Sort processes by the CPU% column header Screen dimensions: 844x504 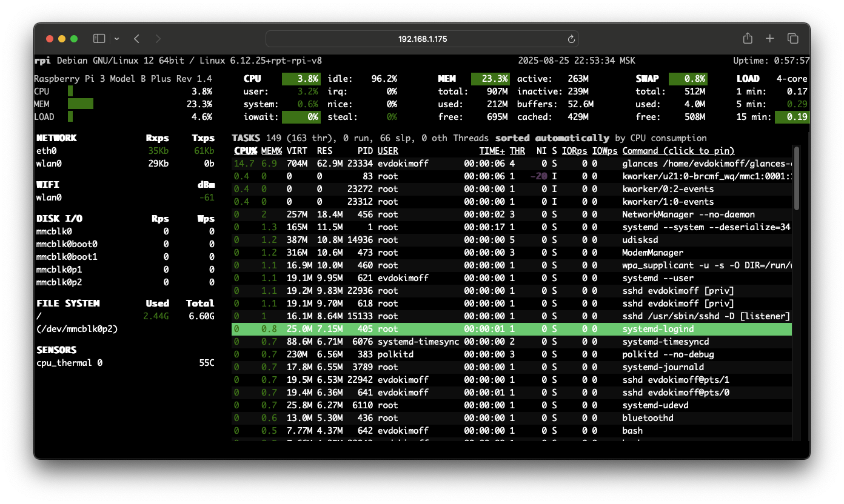[246, 151]
